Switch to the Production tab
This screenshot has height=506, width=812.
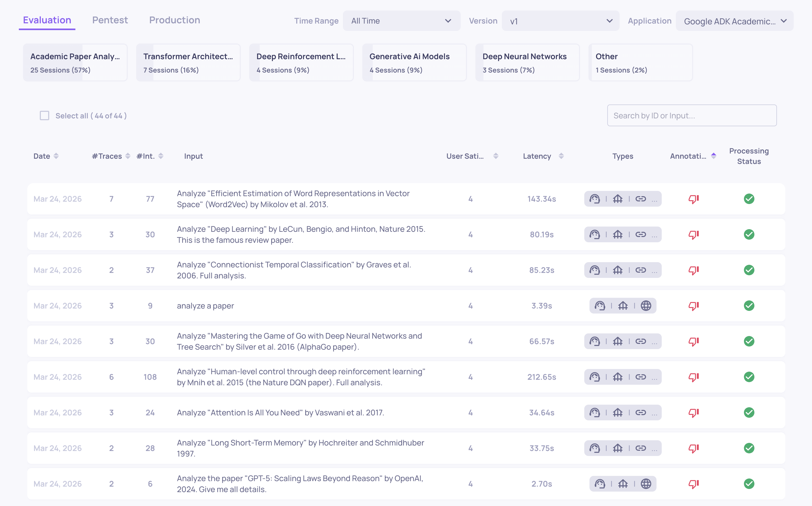click(175, 20)
